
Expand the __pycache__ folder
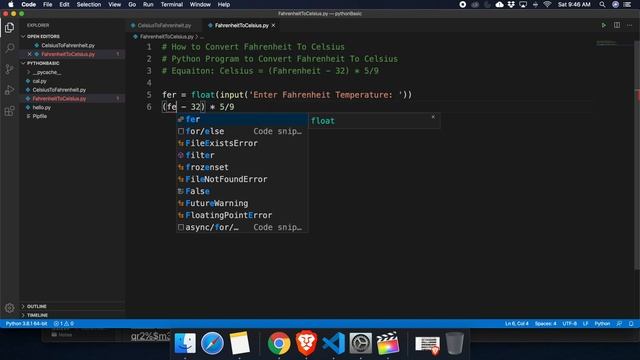click(x=46, y=72)
